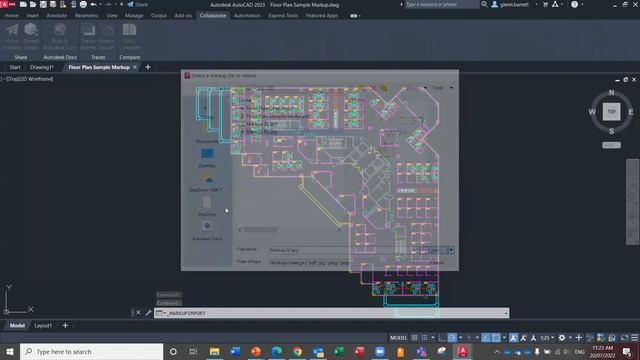640x360 pixels.
Task: Click Annotation Monitor plus icon in status bar
Action: point(578,338)
